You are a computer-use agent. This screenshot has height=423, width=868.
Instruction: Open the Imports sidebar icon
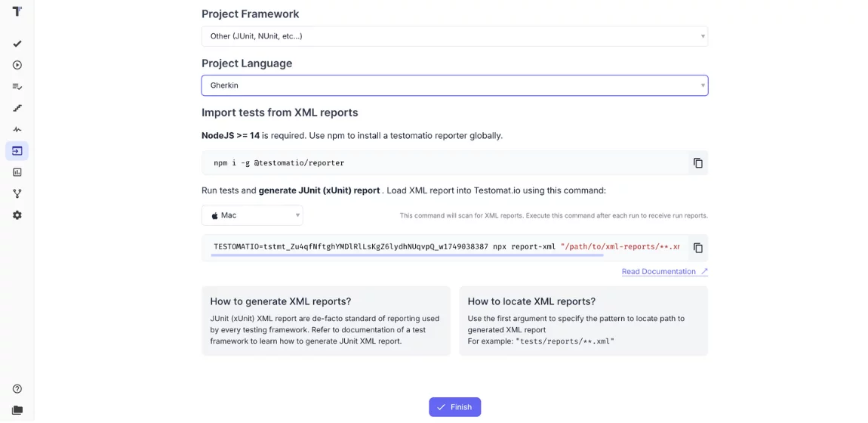(x=17, y=151)
